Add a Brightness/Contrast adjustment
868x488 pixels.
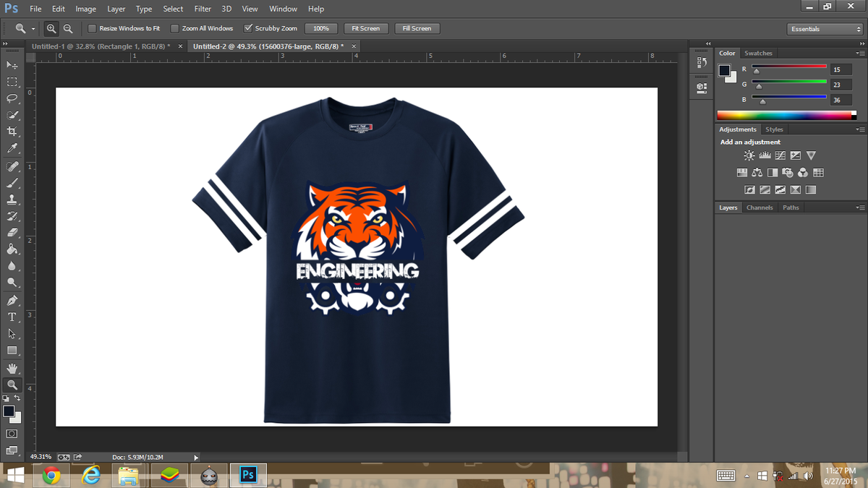click(749, 155)
